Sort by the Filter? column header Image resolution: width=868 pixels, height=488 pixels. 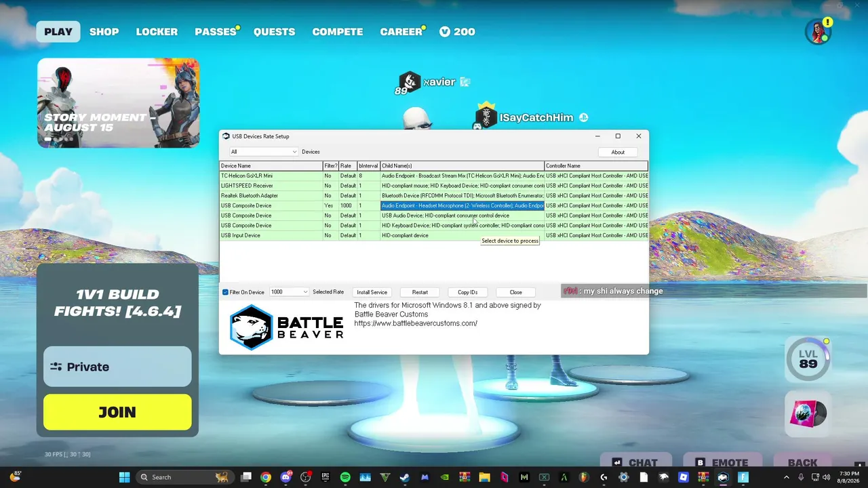(x=331, y=165)
